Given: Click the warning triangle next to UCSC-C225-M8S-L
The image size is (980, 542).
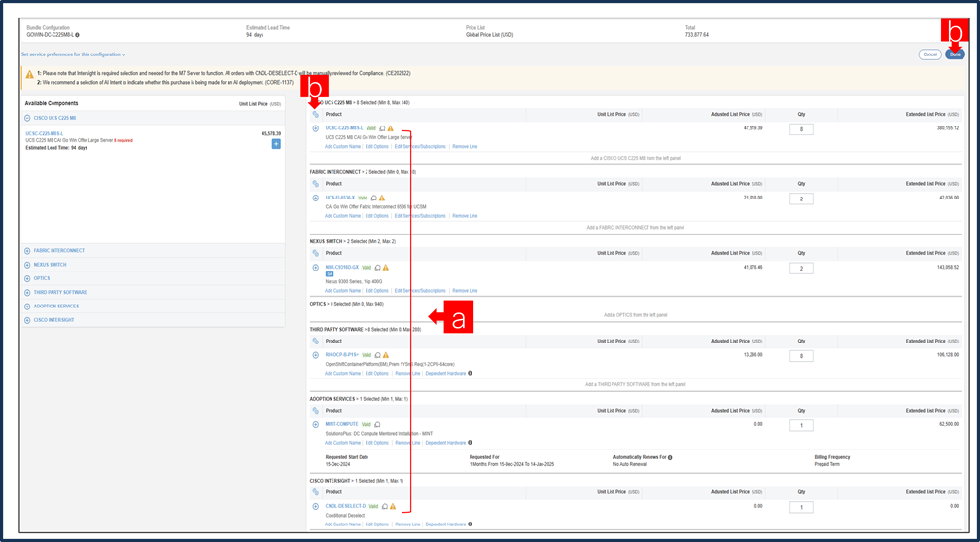Looking at the screenshot, I should pos(390,128).
